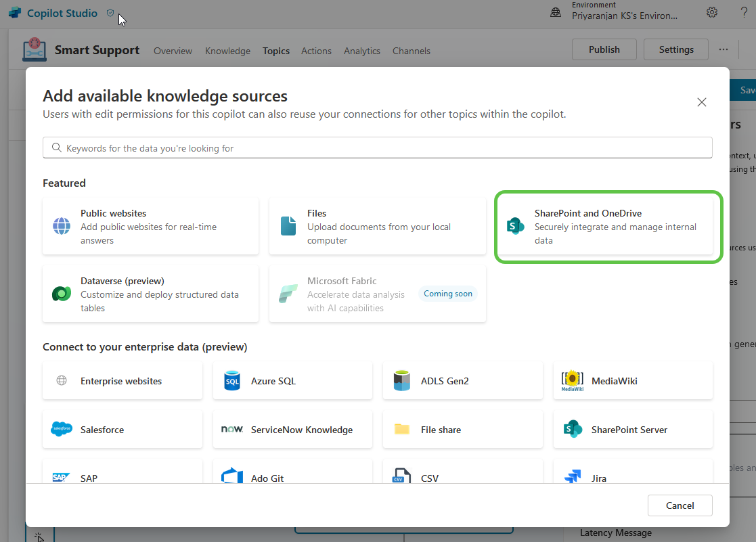Viewport: 756px width, 542px height.
Task: Select the MediaWiki connector icon
Action: click(x=572, y=380)
